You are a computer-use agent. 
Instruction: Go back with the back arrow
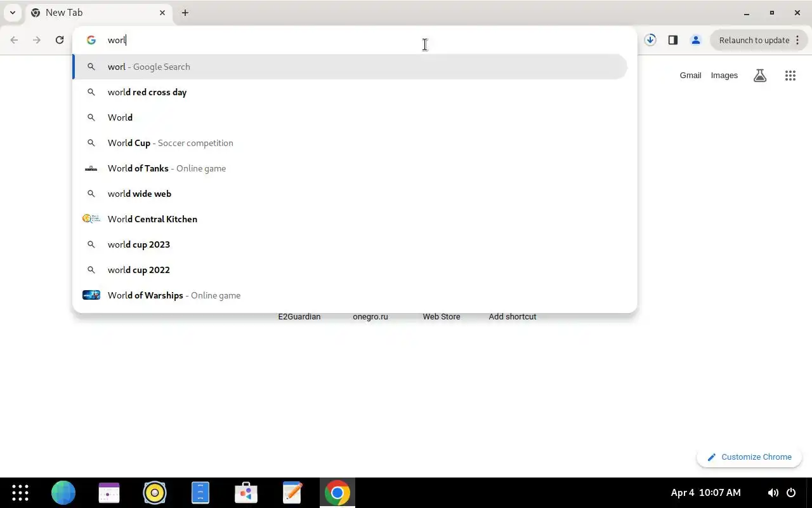coord(14,40)
